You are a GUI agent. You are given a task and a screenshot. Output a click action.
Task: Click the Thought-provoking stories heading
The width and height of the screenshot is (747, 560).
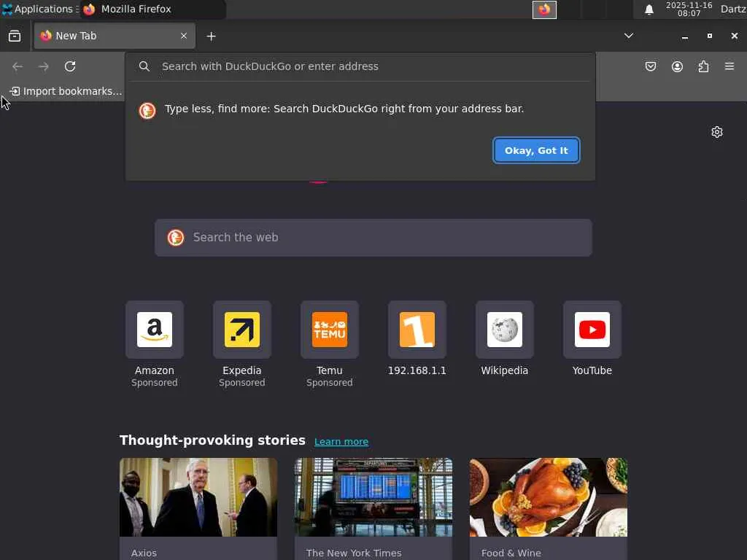(212, 440)
